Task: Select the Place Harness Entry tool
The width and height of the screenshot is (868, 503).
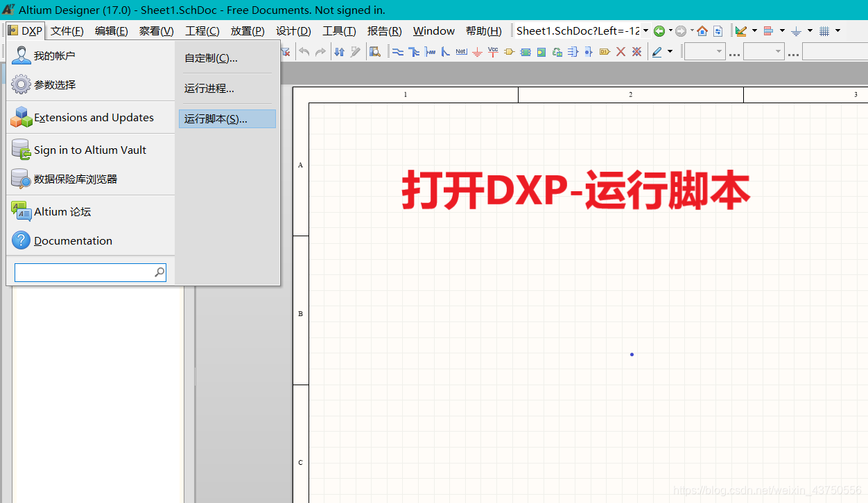Action: point(589,51)
